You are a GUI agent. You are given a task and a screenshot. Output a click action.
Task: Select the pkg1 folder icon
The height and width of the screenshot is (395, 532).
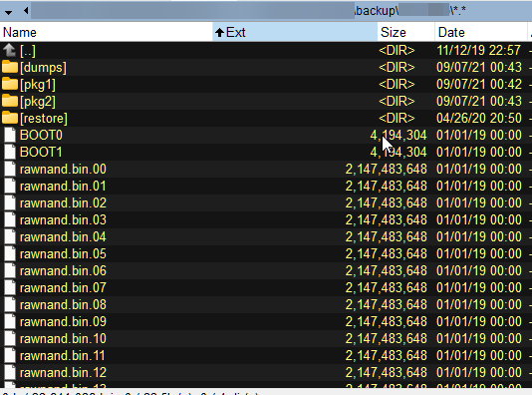point(10,84)
